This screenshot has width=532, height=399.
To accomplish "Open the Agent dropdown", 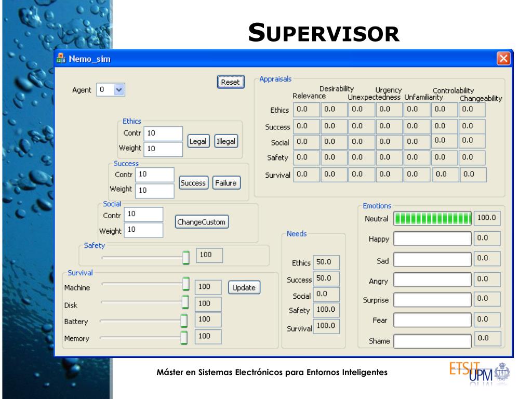I will (119, 90).
